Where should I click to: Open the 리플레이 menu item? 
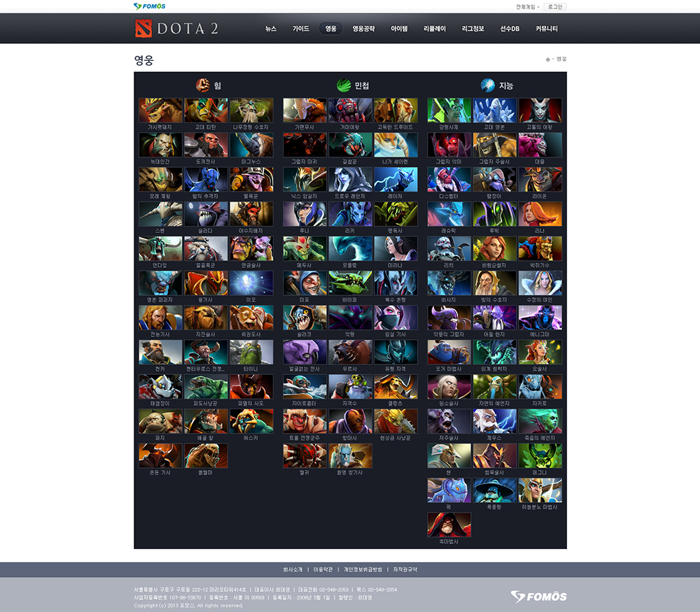pyautogui.click(x=435, y=29)
